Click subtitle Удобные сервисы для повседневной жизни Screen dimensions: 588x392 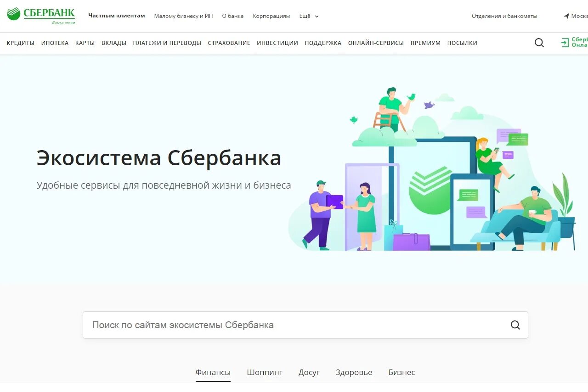tap(164, 185)
